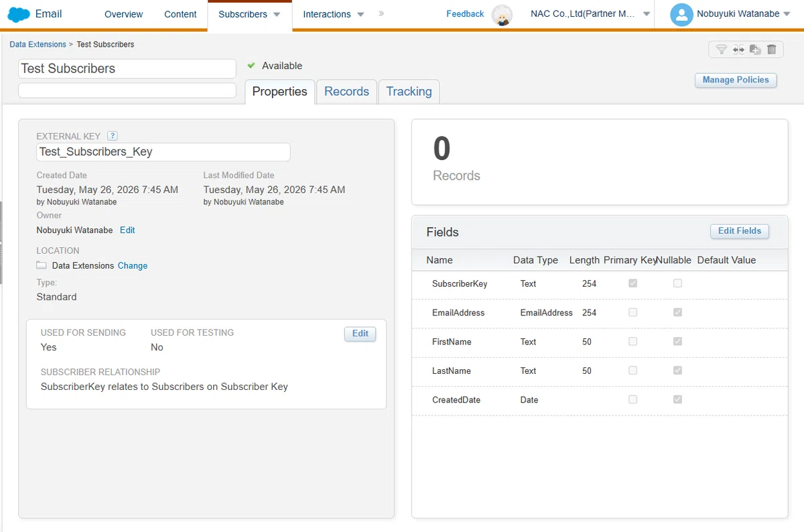
Task: Click the user avatar icon
Action: tap(681, 15)
